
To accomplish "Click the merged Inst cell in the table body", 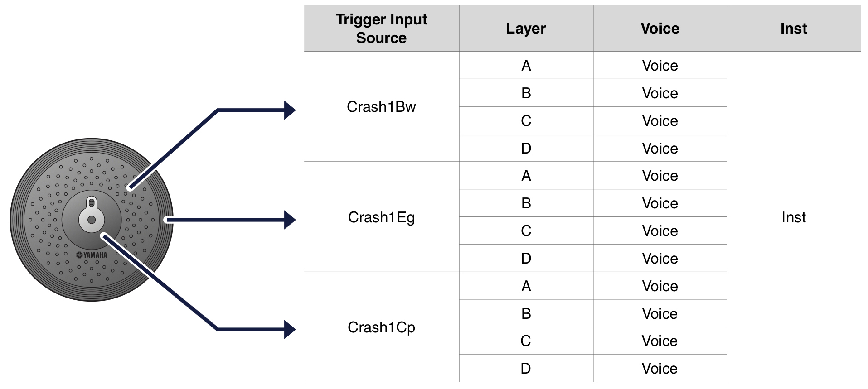I will tap(793, 217).
